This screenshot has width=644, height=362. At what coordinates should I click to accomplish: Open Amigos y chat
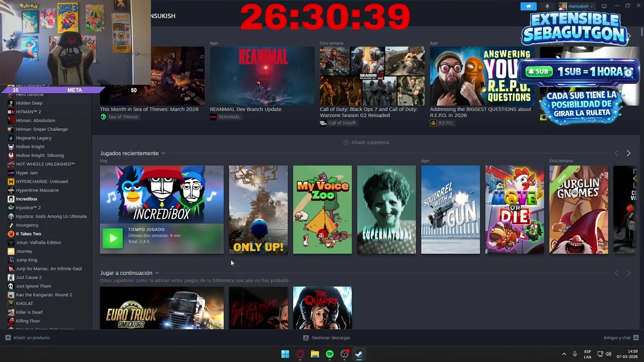tap(621, 337)
